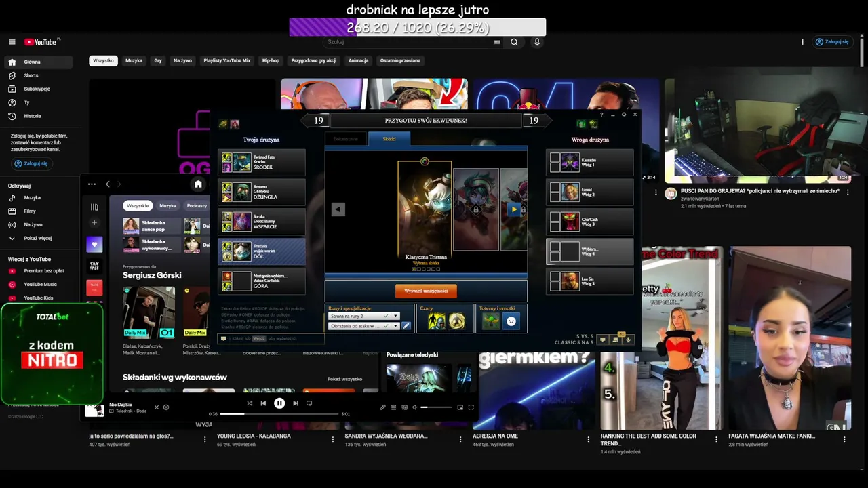Open the Spotify 'Składanka dance pop' tile
Viewport: 868px width, 488px height.
[x=151, y=226]
